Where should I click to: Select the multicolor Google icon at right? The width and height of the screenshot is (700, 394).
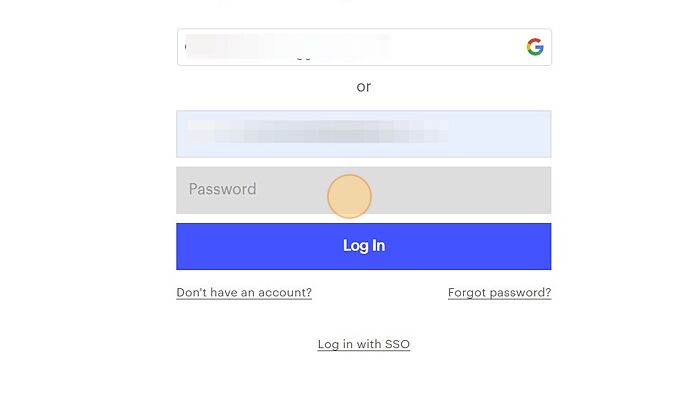coord(535,47)
